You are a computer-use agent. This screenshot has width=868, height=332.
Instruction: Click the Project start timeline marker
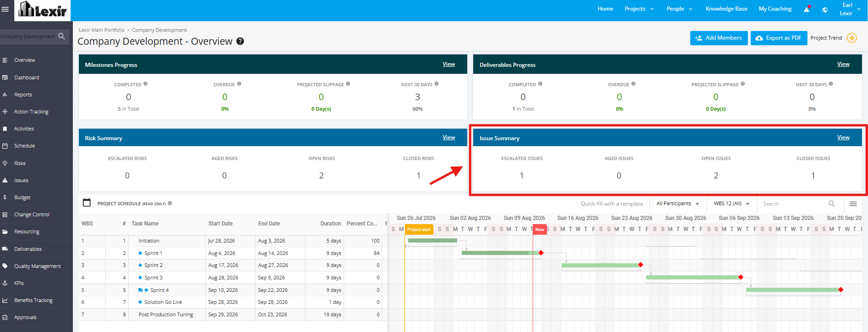[x=419, y=229]
